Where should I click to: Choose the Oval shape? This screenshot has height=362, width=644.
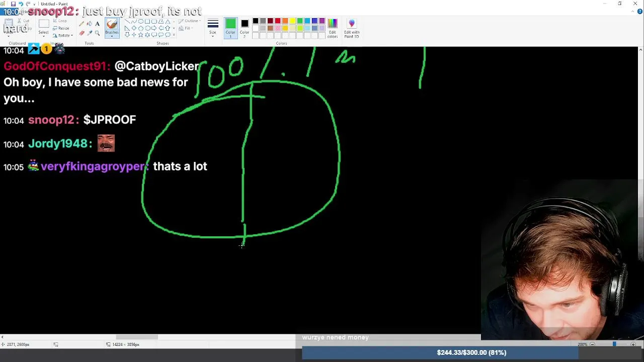coord(140,21)
